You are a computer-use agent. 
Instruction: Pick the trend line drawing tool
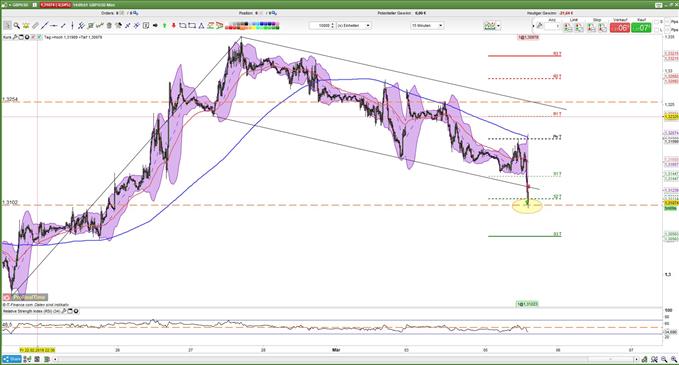(44, 26)
